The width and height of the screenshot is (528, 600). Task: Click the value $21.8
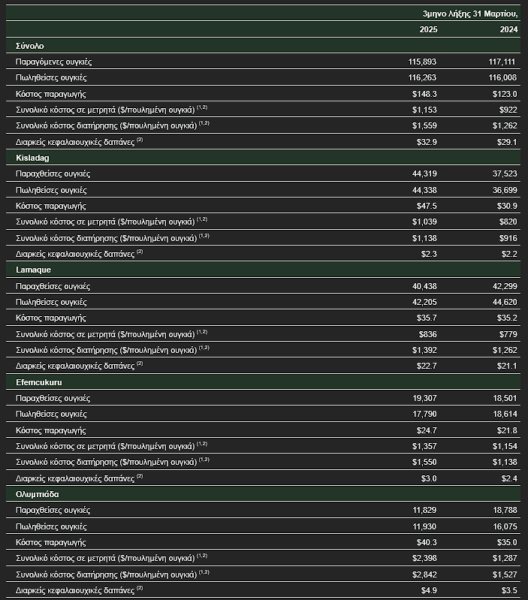tap(507, 430)
